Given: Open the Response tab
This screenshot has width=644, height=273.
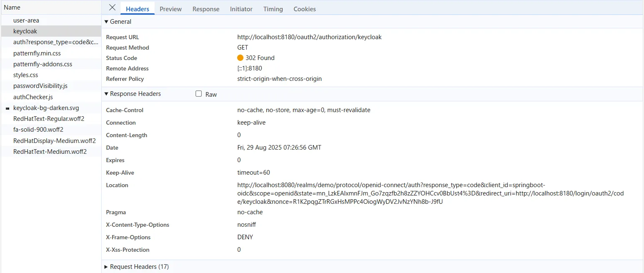Looking at the screenshot, I should pyautogui.click(x=205, y=9).
